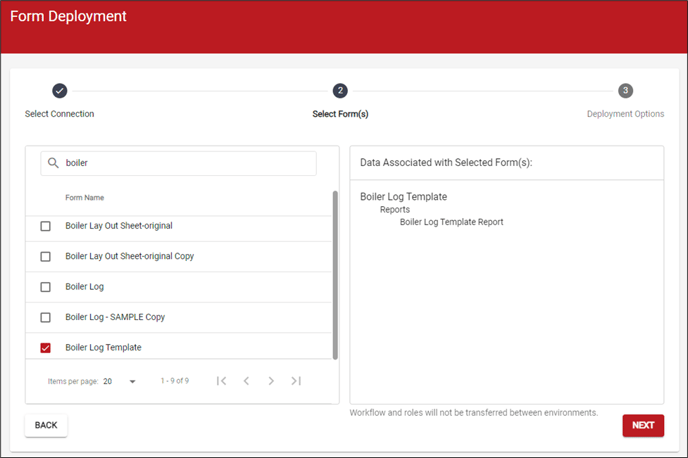Click Boiler Log Template Report entry

point(452,222)
